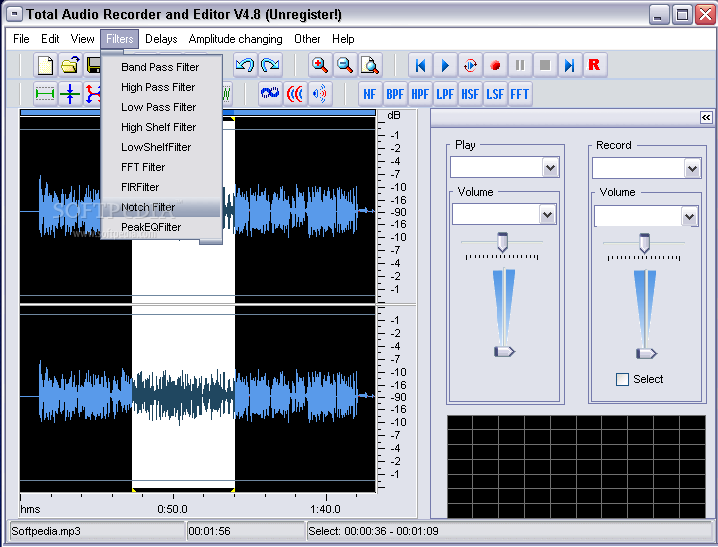This screenshot has width=718, height=547.
Task: Click the 1:40.0 timeline mark
Action: [x=325, y=509]
